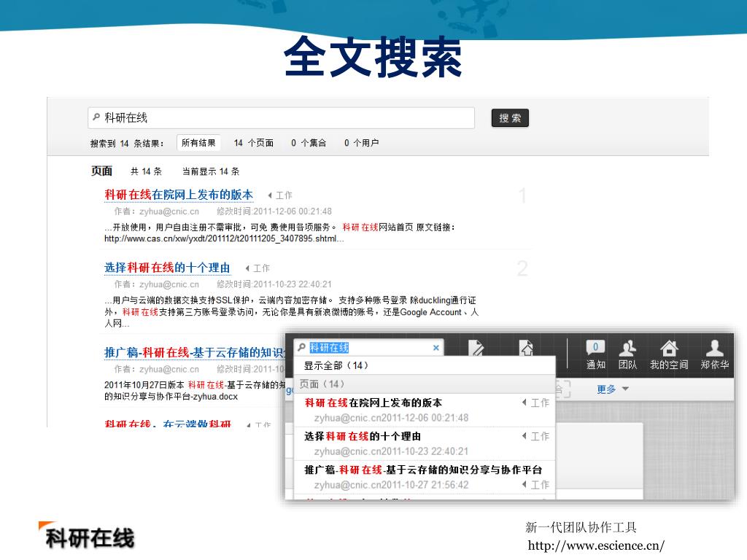Open 通知 notifications icon
747x560 pixels.
click(595, 355)
